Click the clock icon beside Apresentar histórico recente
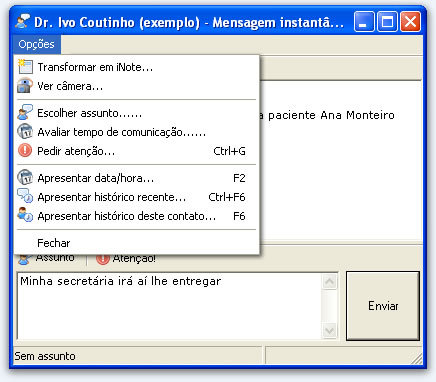 (x=25, y=197)
